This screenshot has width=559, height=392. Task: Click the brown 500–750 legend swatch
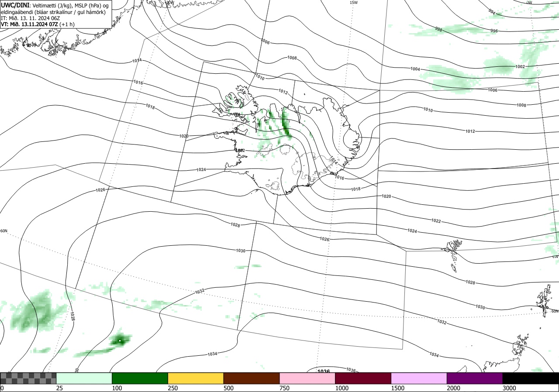click(252, 378)
